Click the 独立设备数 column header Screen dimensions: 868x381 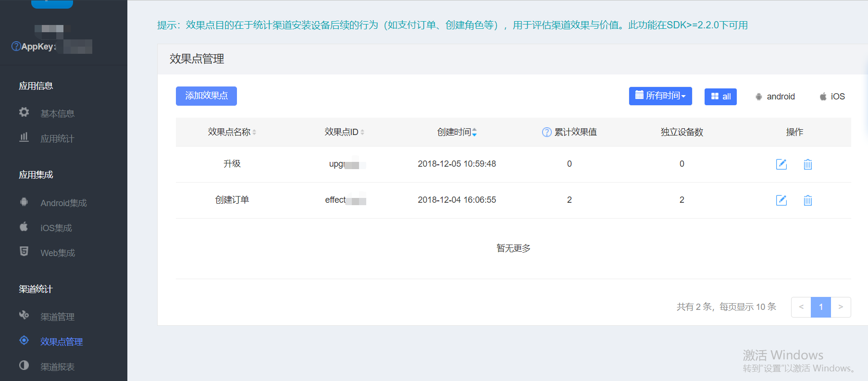682,132
